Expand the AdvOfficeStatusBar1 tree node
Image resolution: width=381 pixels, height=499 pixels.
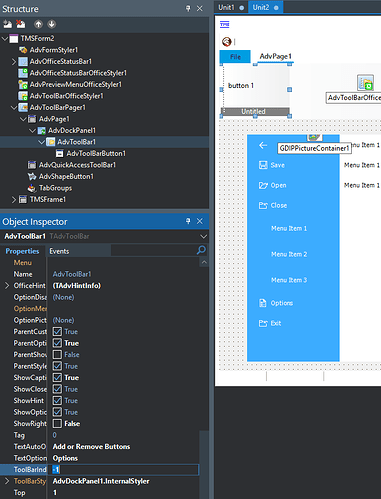click(14, 62)
